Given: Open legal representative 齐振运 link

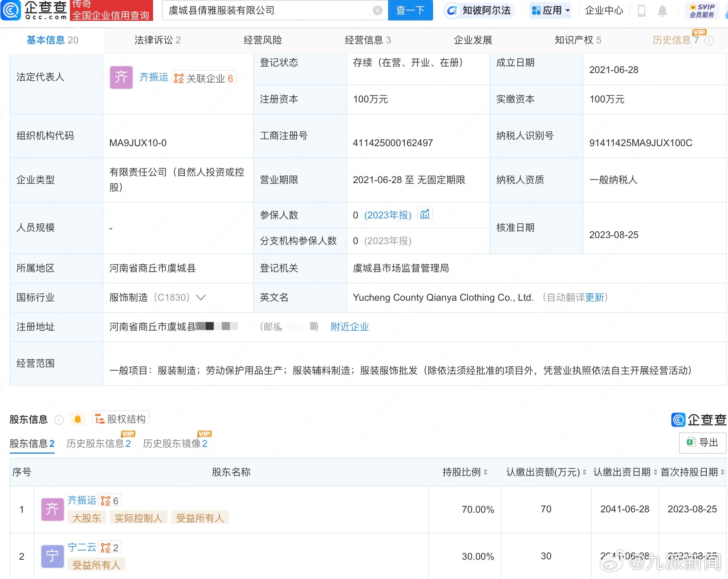Looking at the screenshot, I should pos(154,77).
